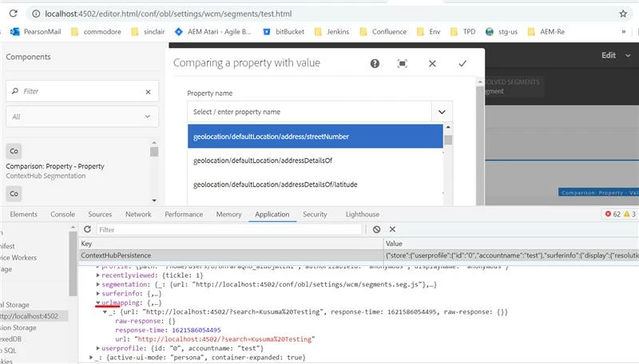
Task: Confirm the dialog with checkmark
Action: [x=462, y=64]
